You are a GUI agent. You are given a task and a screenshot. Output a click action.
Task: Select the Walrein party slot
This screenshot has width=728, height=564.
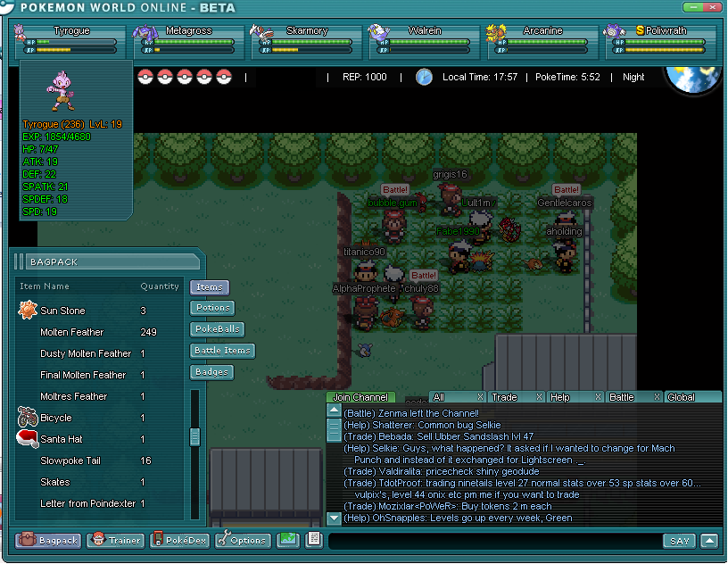tap(425, 41)
